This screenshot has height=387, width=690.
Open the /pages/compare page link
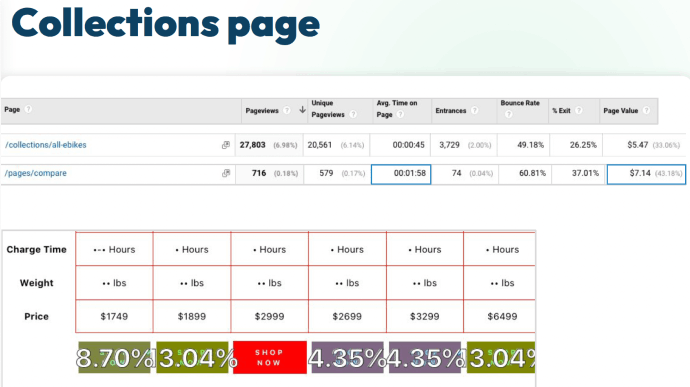point(36,173)
